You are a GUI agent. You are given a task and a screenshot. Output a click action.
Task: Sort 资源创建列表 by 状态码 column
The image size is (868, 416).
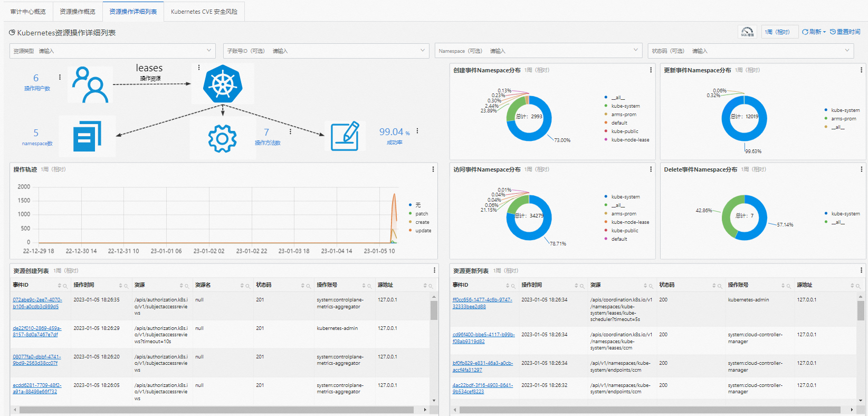tap(303, 286)
